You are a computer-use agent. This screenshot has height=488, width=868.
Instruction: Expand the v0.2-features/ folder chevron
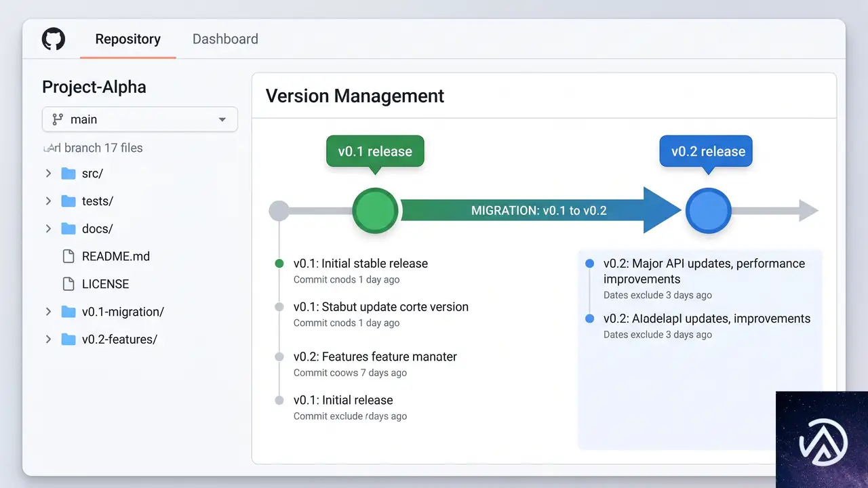(48, 340)
